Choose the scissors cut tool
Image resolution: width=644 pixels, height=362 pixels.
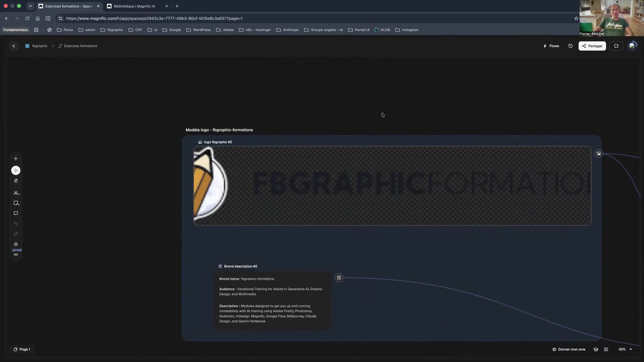click(x=16, y=193)
